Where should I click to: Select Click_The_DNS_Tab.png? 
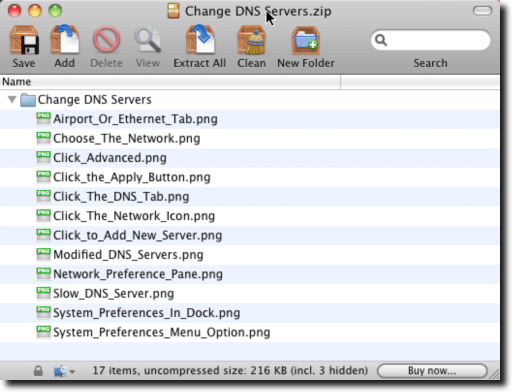(250, 196)
